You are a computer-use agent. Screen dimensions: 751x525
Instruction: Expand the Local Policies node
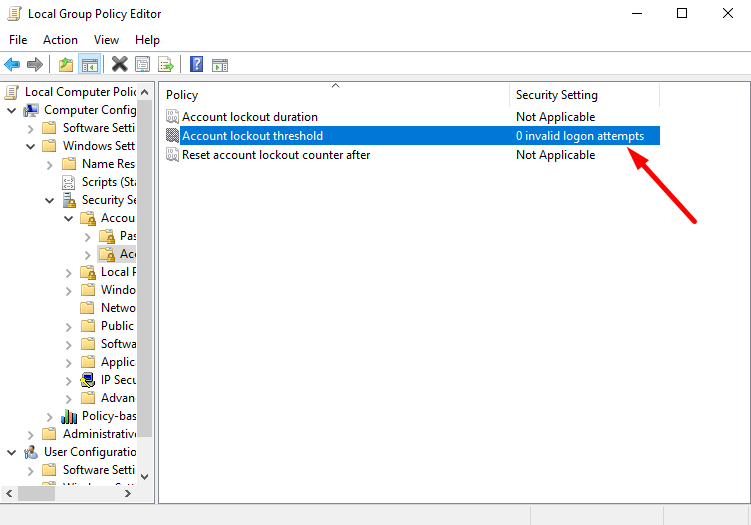69,273
